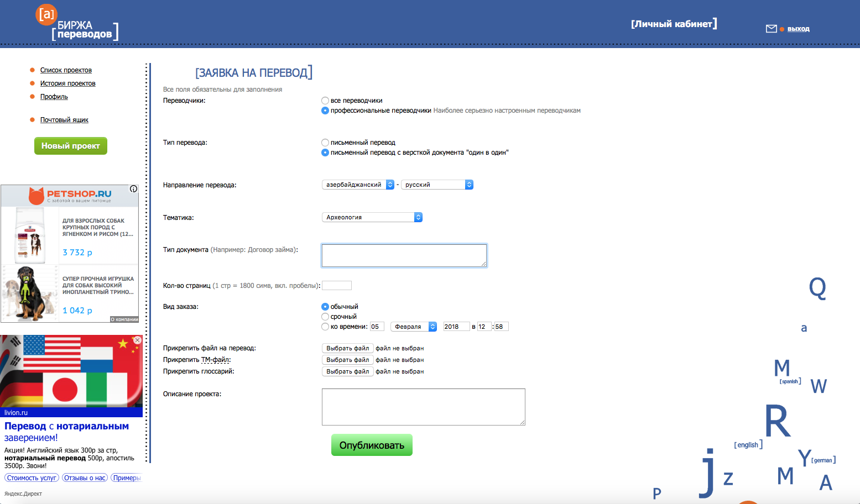Choose file for 'Прикрепить файл на перевод'
This screenshot has height=504, width=860.
tap(347, 348)
